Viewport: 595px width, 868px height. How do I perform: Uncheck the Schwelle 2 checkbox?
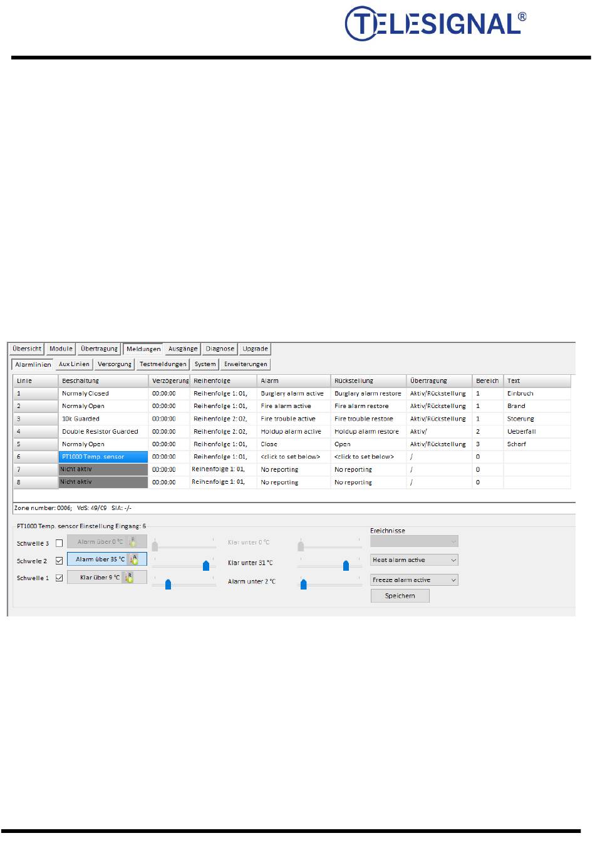[59, 561]
